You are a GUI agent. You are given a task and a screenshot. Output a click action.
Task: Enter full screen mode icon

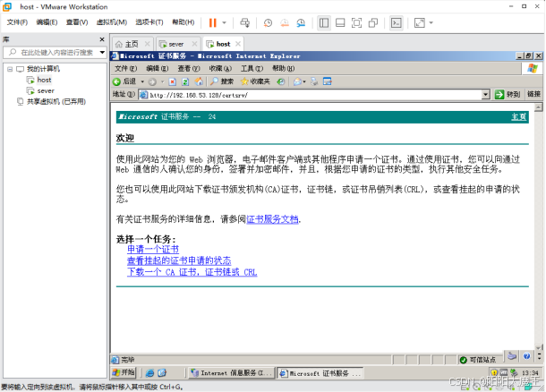(356, 23)
